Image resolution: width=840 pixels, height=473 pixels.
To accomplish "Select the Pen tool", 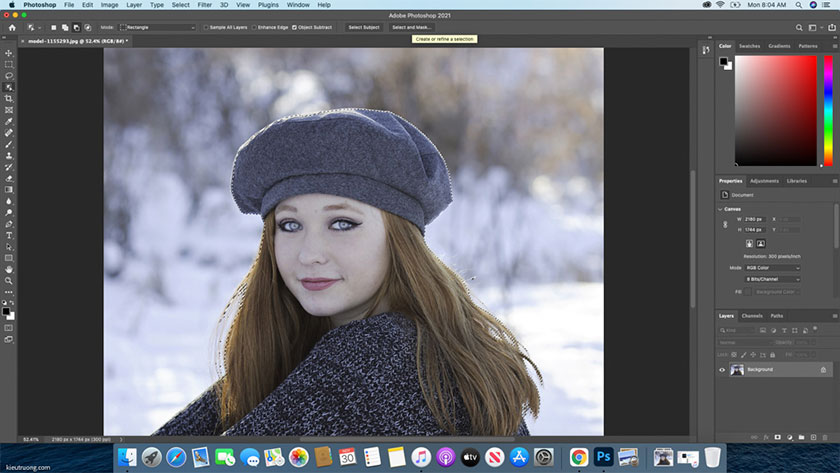I will pyautogui.click(x=9, y=224).
